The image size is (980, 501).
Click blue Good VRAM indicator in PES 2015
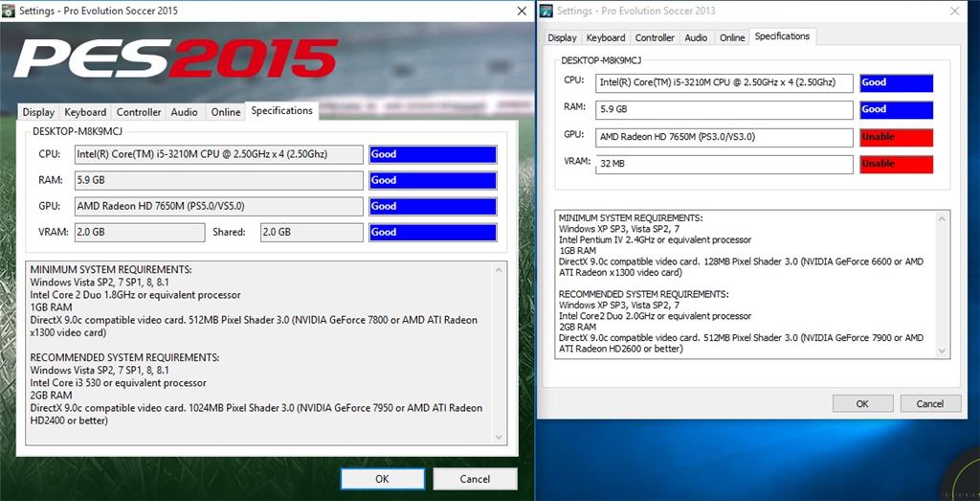pyautogui.click(x=434, y=232)
